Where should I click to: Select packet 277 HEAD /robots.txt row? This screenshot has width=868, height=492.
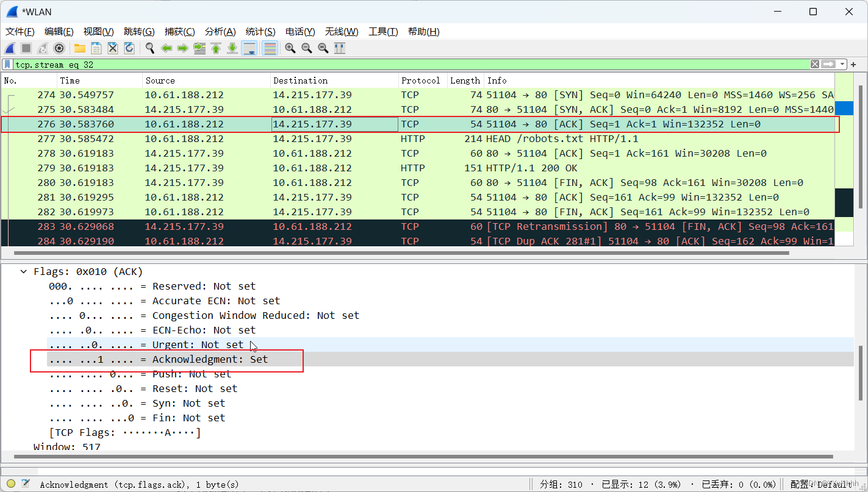click(x=418, y=139)
